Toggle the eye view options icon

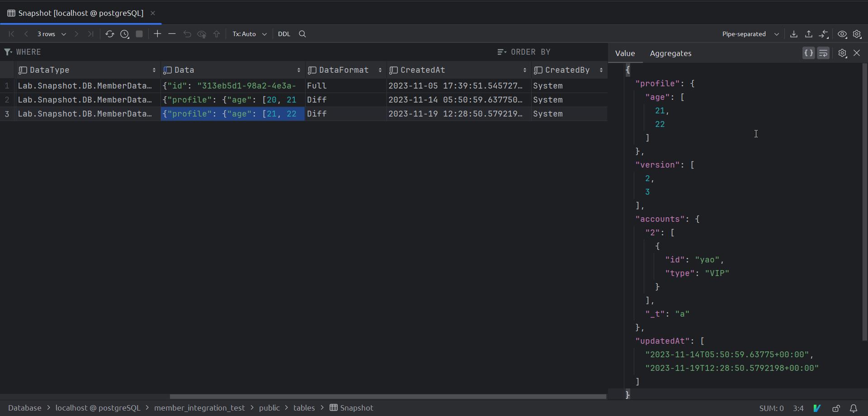[x=842, y=34]
